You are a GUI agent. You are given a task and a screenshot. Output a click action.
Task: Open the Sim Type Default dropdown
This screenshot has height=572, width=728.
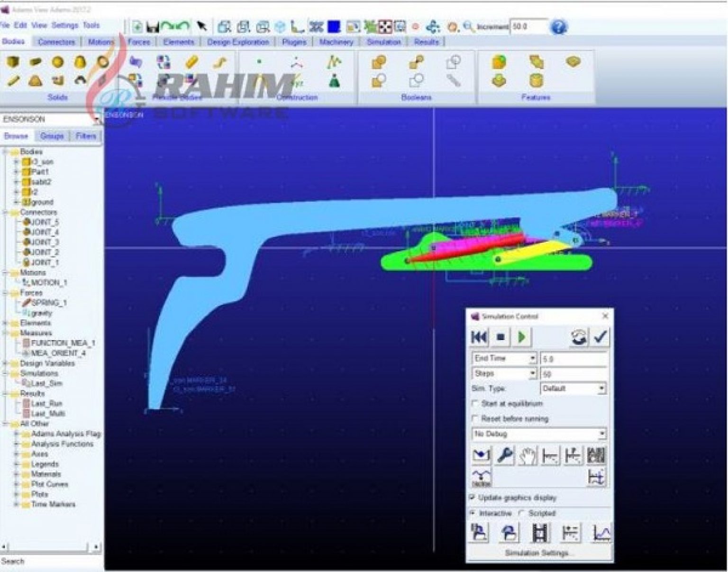pyautogui.click(x=601, y=388)
